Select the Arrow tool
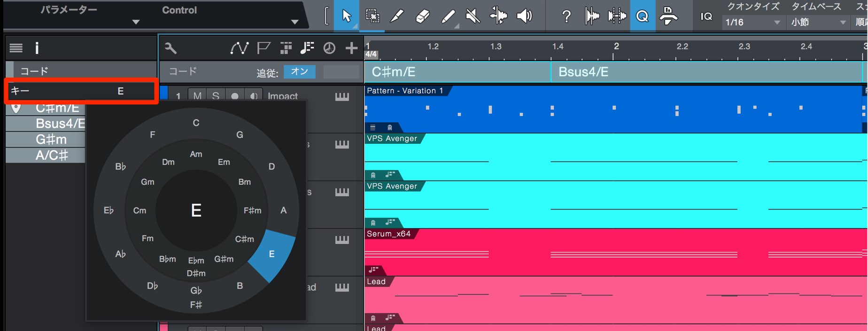 (347, 16)
